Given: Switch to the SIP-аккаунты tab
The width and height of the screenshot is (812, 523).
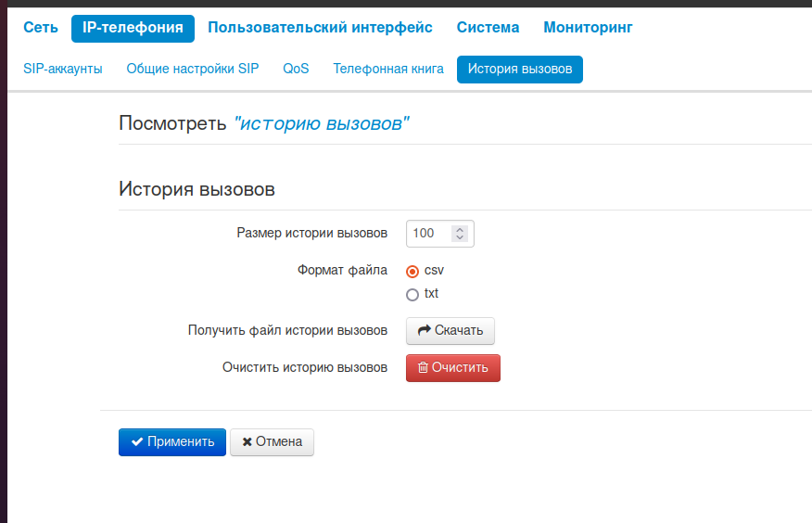Looking at the screenshot, I should click(63, 69).
